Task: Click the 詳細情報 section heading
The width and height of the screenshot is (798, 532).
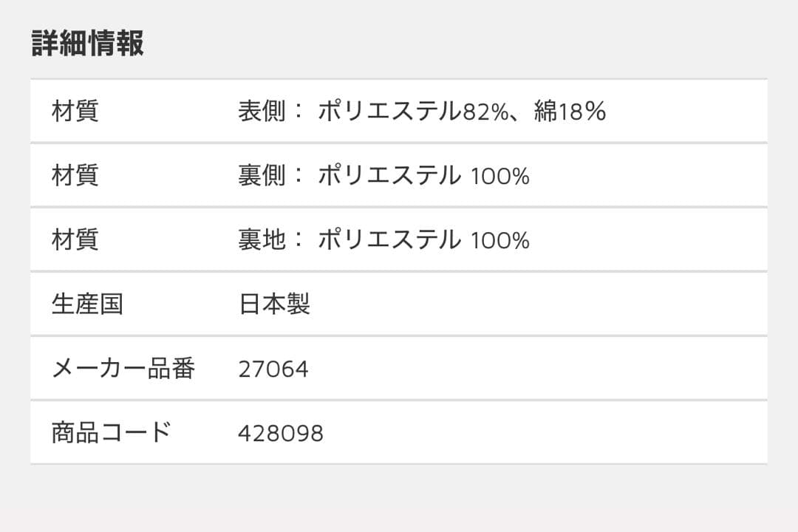Action: tap(87, 44)
